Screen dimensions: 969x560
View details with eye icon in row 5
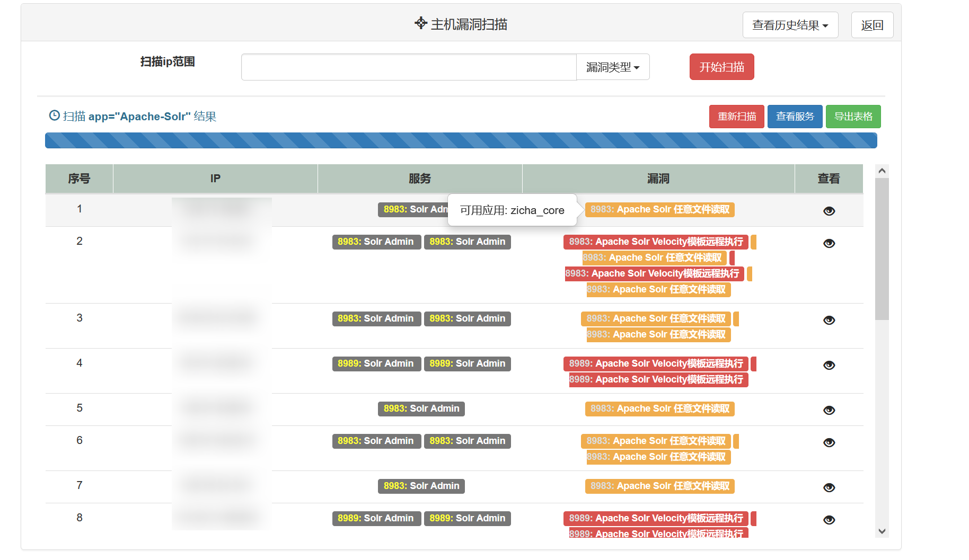829,410
